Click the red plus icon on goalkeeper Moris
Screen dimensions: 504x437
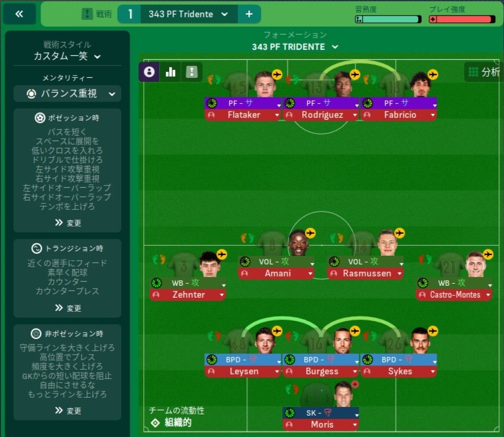coord(355,384)
